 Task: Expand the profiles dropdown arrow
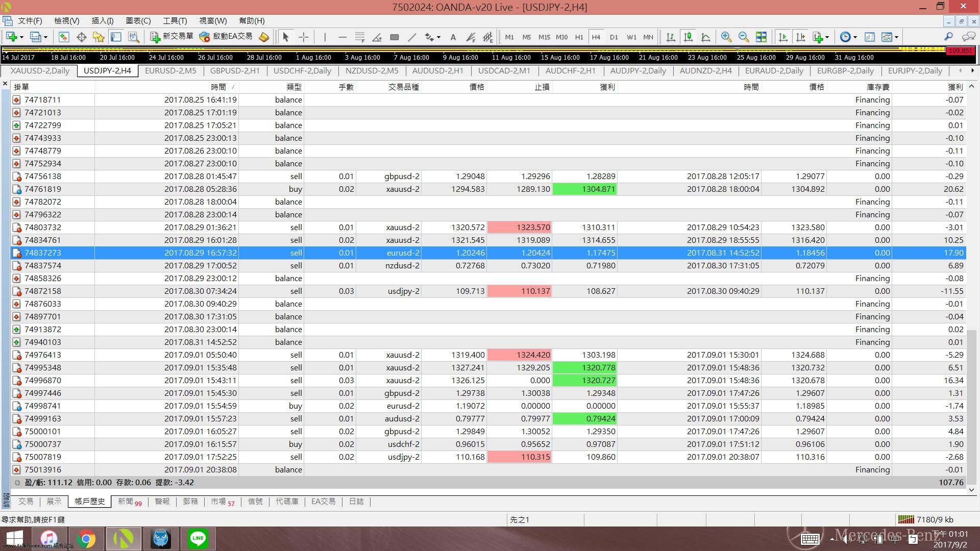45,37
